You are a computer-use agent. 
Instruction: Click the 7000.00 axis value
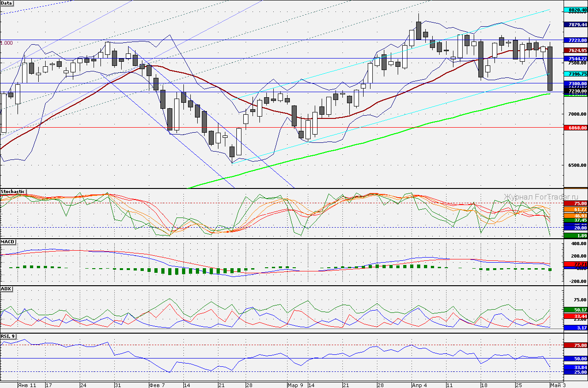[x=577, y=114]
